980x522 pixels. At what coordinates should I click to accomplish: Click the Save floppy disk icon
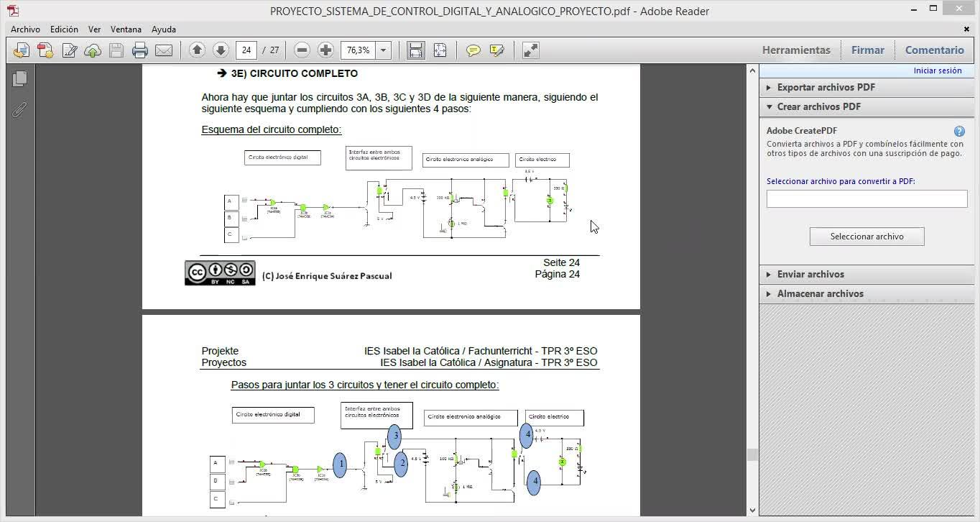pyautogui.click(x=116, y=50)
